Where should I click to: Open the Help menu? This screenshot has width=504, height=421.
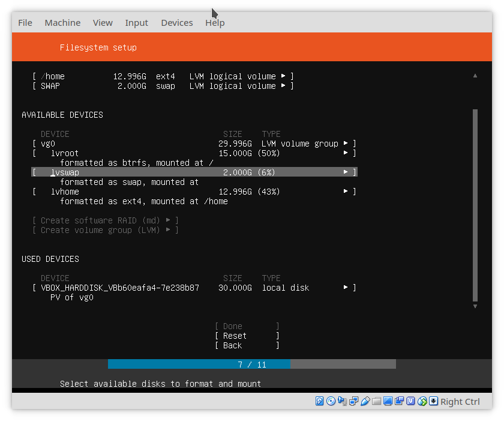tap(215, 23)
